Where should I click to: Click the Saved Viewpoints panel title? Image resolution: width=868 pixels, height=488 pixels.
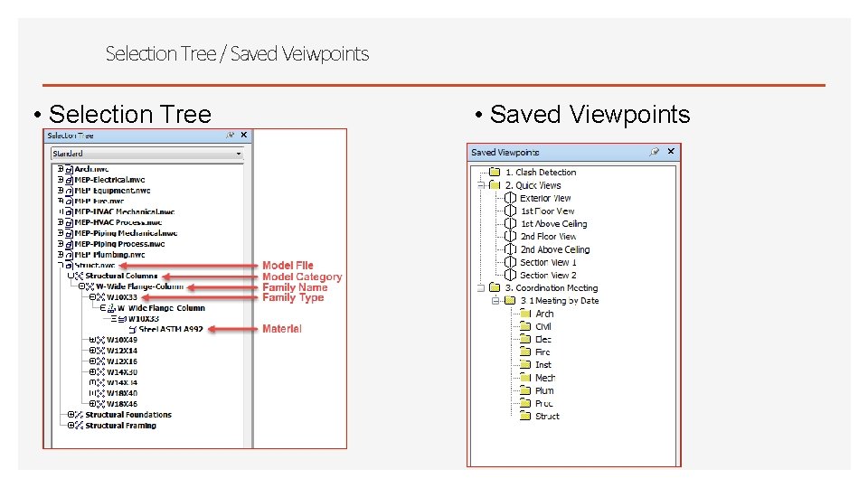click(x=505, y=152)
